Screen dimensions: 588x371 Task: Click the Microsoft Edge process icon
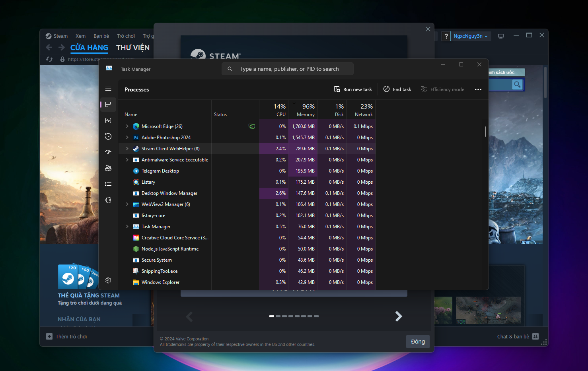(x=136, y=126)
